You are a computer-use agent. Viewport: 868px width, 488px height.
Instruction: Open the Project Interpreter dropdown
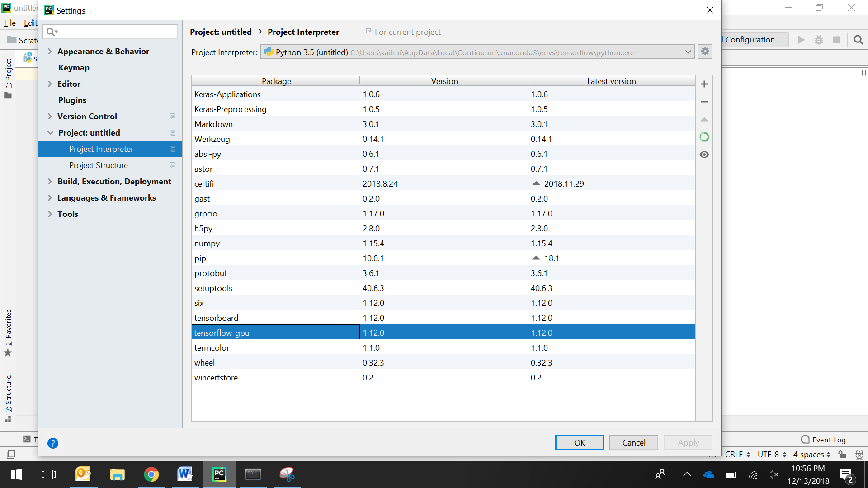[477, 52]
